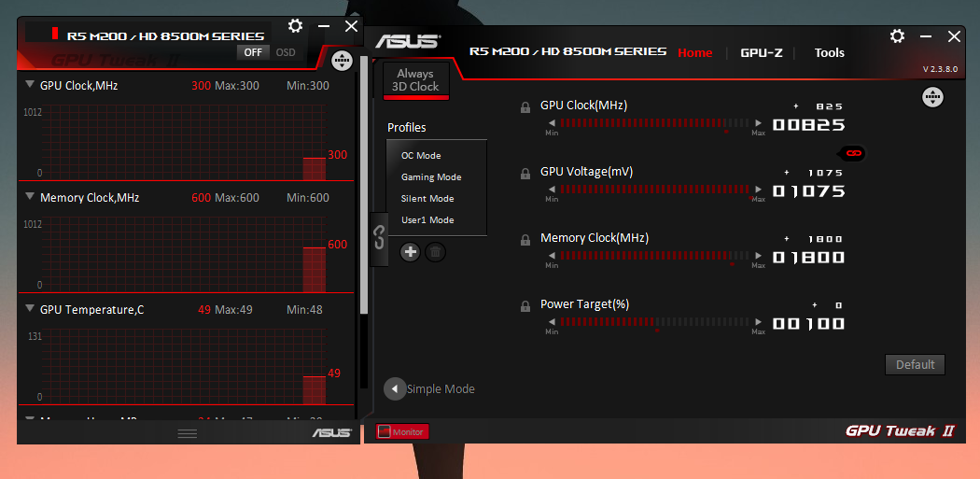Collapse the Memory Clock,MHz graph
The height and width of the screenshot is (479, 980).
click(x=29, y=196)
